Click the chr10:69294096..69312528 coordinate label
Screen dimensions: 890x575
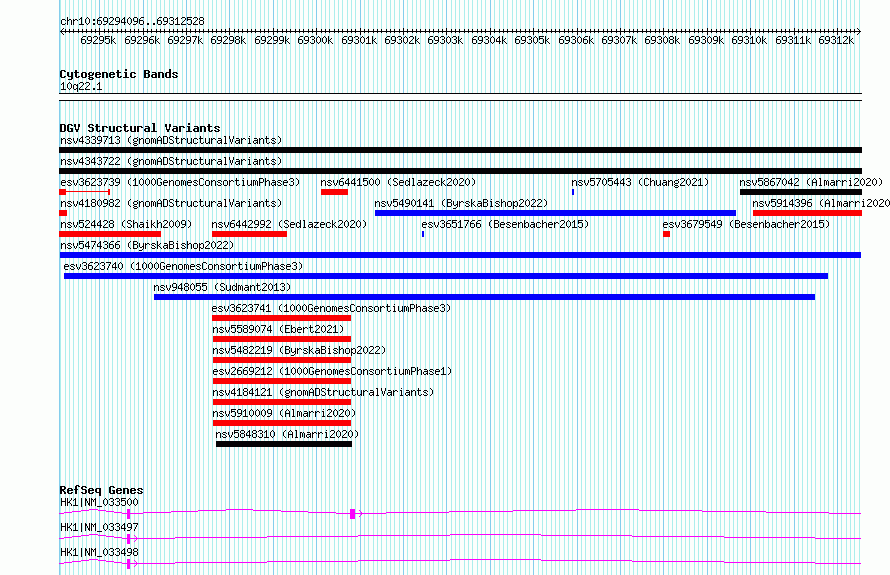[x=132, y=22]
